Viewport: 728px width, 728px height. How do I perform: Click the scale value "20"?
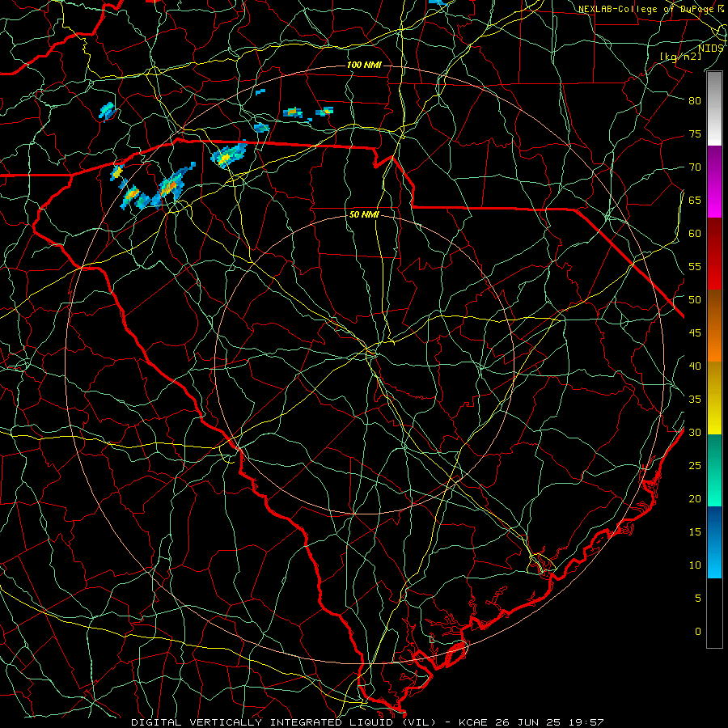click(x=695, y=499)
